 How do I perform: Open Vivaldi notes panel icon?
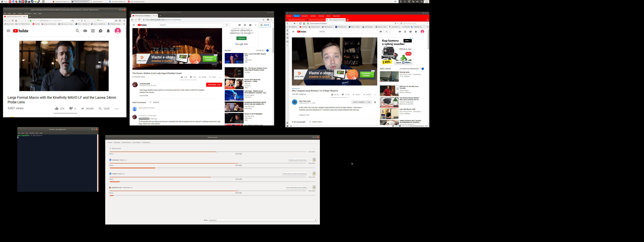[x=287, y=34]
